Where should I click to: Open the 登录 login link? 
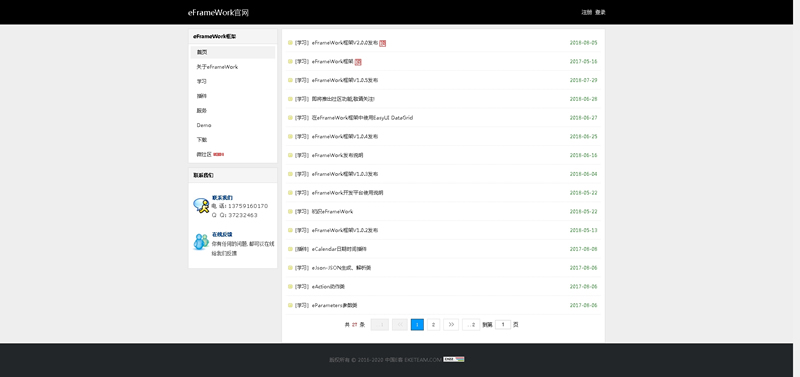[x=600, y=12]
